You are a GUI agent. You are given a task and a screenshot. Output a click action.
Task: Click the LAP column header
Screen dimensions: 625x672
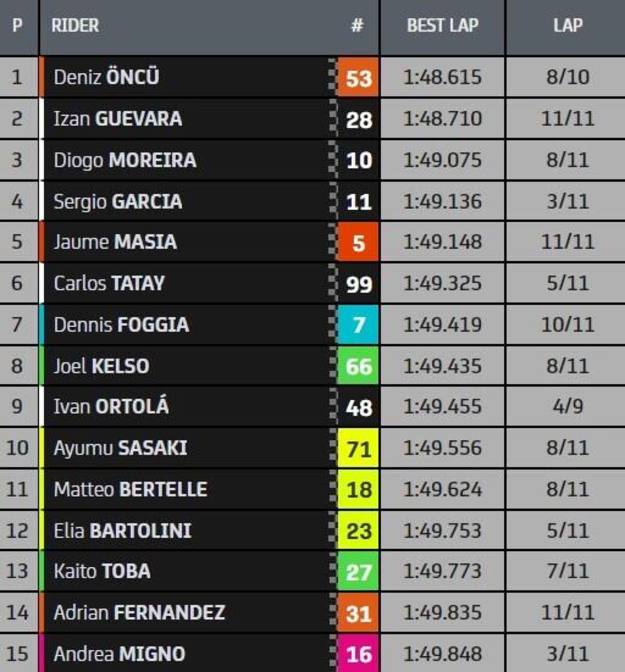(x=567, y=26)
